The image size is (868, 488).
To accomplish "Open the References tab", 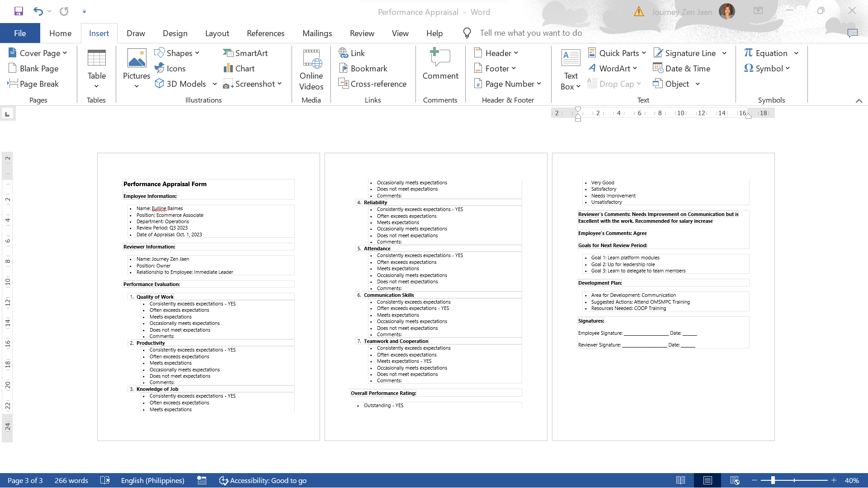I will pos(265,33).
